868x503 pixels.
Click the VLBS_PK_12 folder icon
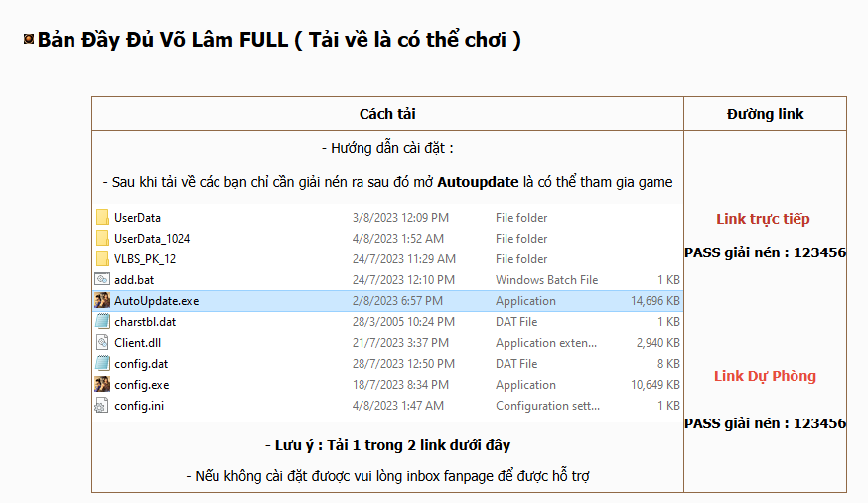tap(102, 258)
